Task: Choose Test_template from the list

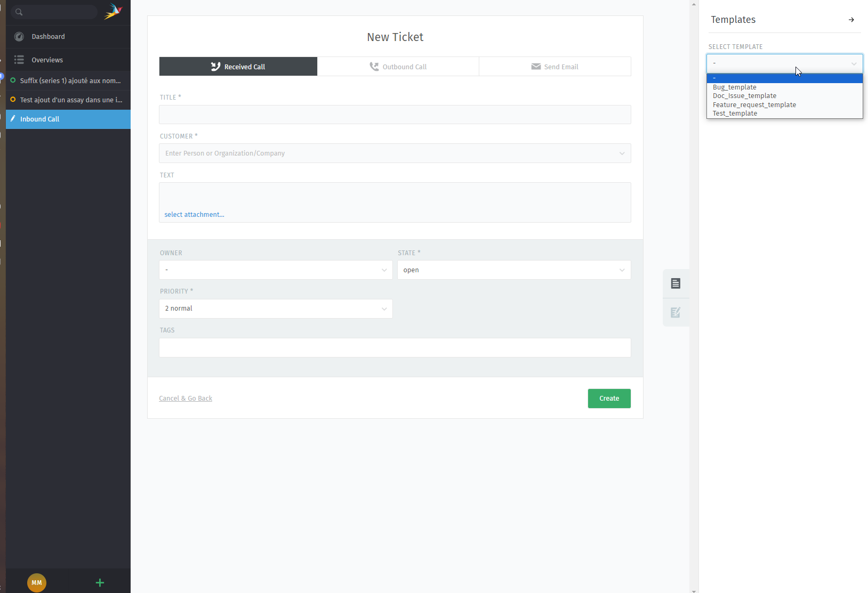Action: (784, 113)
